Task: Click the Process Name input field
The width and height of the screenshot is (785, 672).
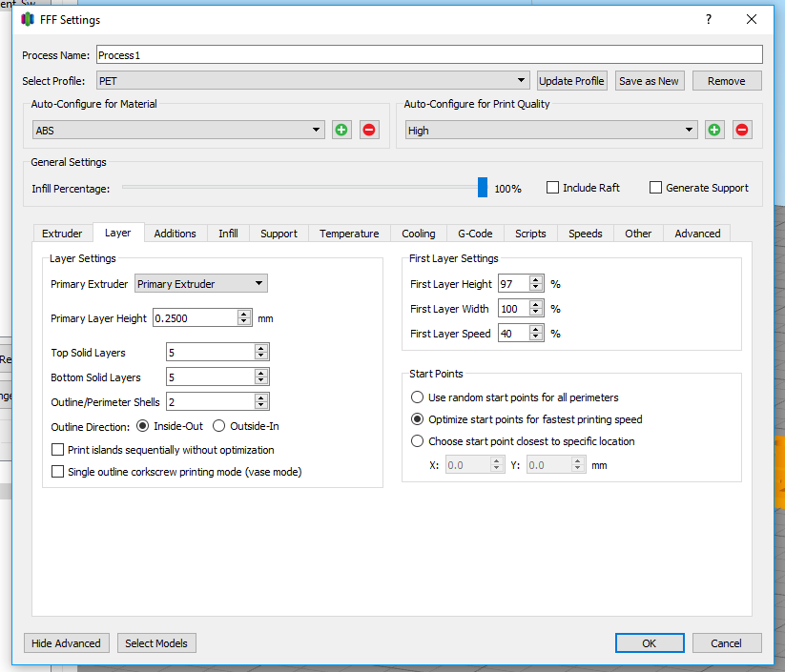Action: click(429, 54)
